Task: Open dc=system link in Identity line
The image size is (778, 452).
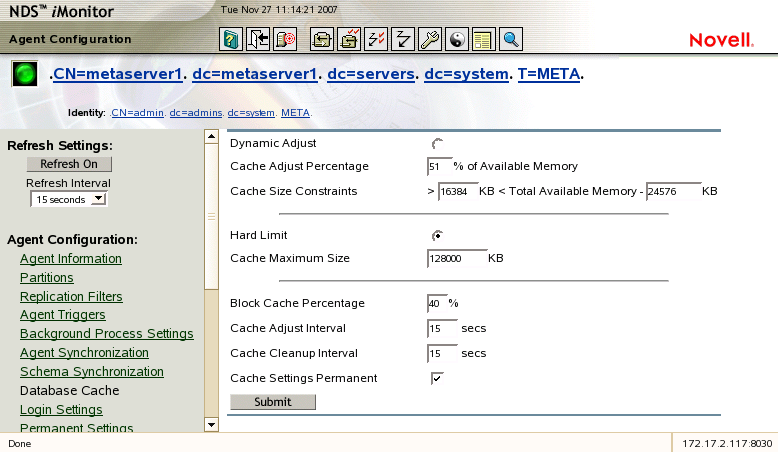Action: (251, 113)
